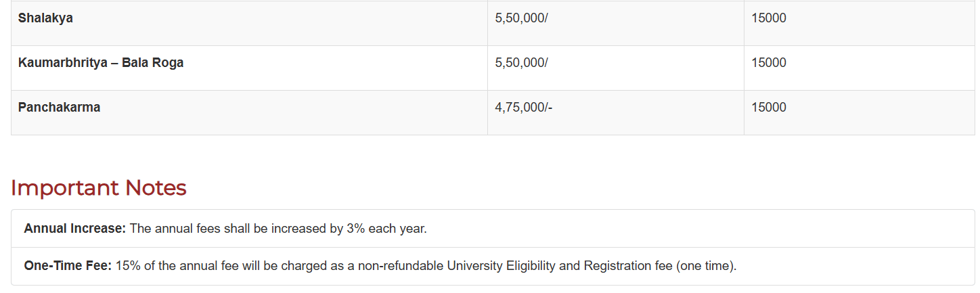Viewport: 980px width, 293px height.
Task: Select the Kaumarbhritya – Bala Roga course name
Action: [x=101, y=63]
